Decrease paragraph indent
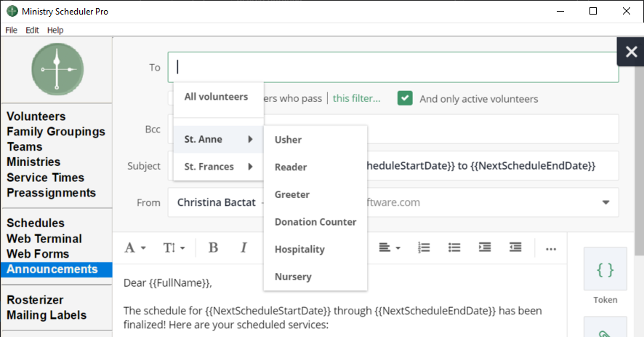The width and height of the screenshot is (644, 337). pos(515,247)
